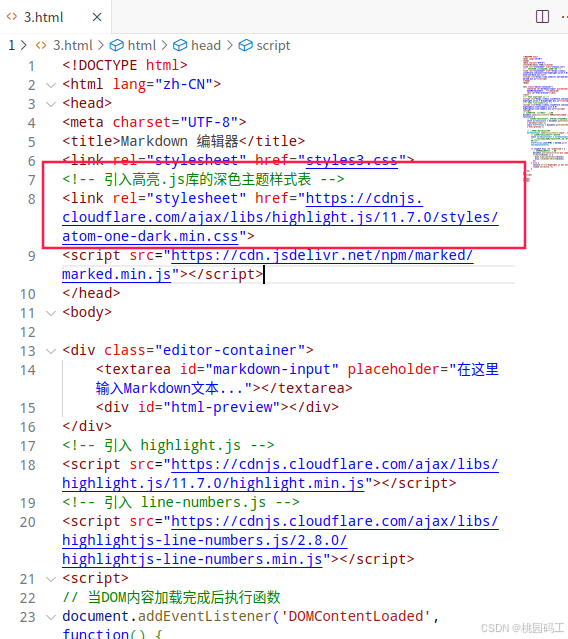Click the <!DOCTYPE html> declaration

[125, 65]
